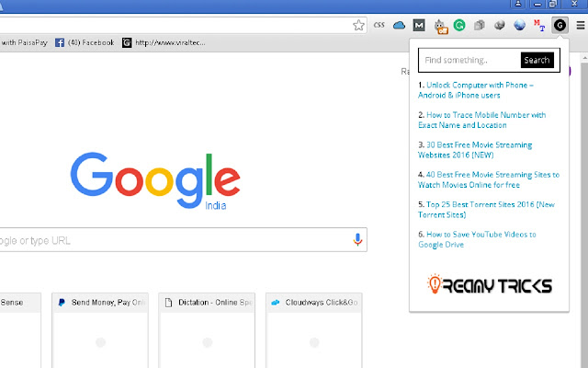Open the CSS extension icon
Screen dimensions: 588x368
[379, 25]
